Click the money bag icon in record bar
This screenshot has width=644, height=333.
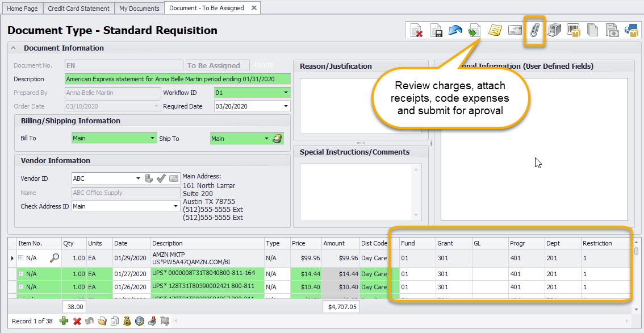click(127, 321)
